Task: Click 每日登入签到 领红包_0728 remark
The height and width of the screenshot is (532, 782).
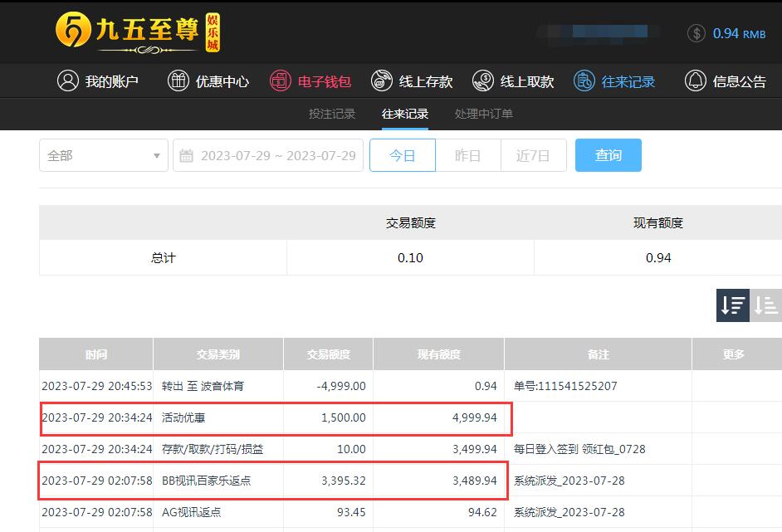Action: coord(579,449)
